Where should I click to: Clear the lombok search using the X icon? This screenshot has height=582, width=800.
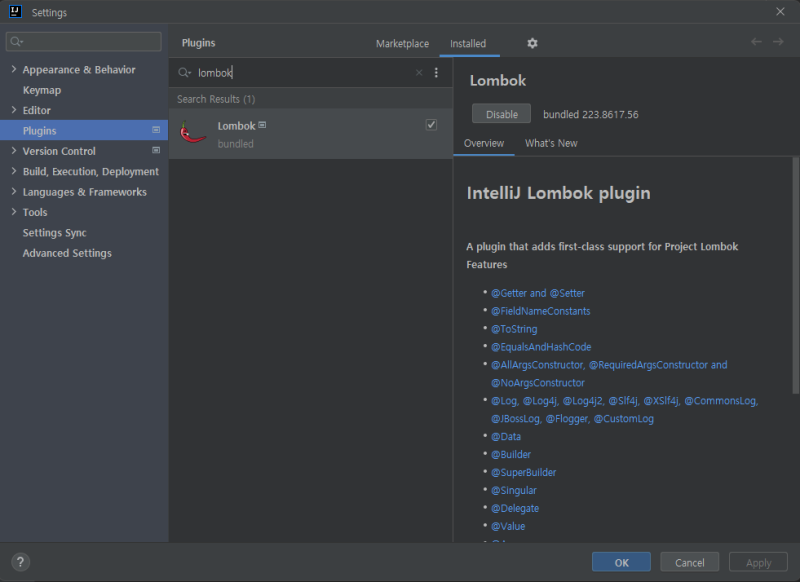(418, 73)
